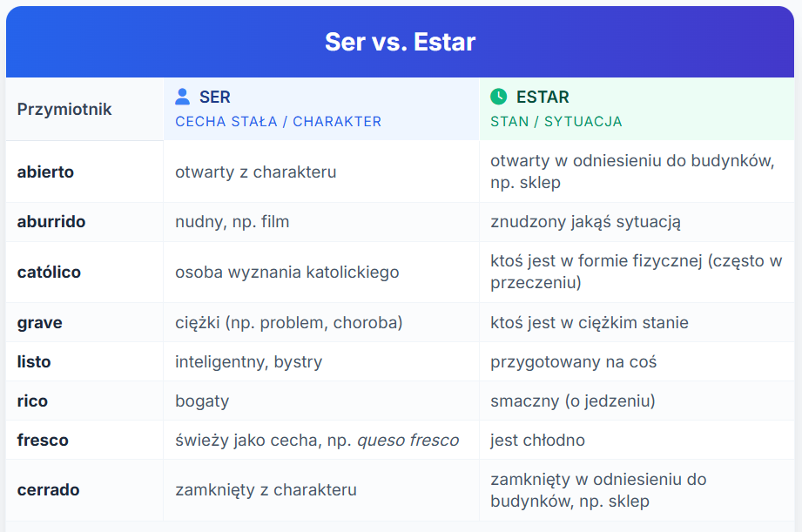Select the aburrido adjective cell
802x532 pixels.
click(85, 222)
